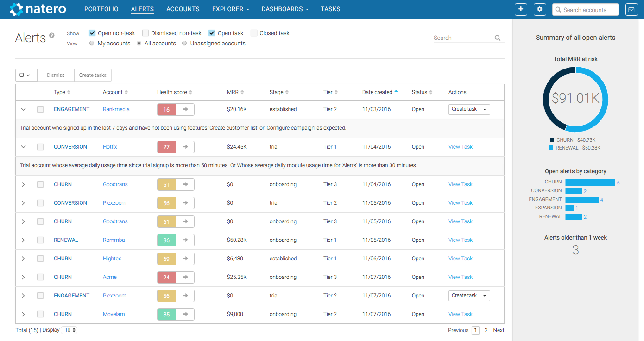Viewport: 644px width, 341px height.
Task: Uncheck the Open non-task filter
Action: [92, 33]
